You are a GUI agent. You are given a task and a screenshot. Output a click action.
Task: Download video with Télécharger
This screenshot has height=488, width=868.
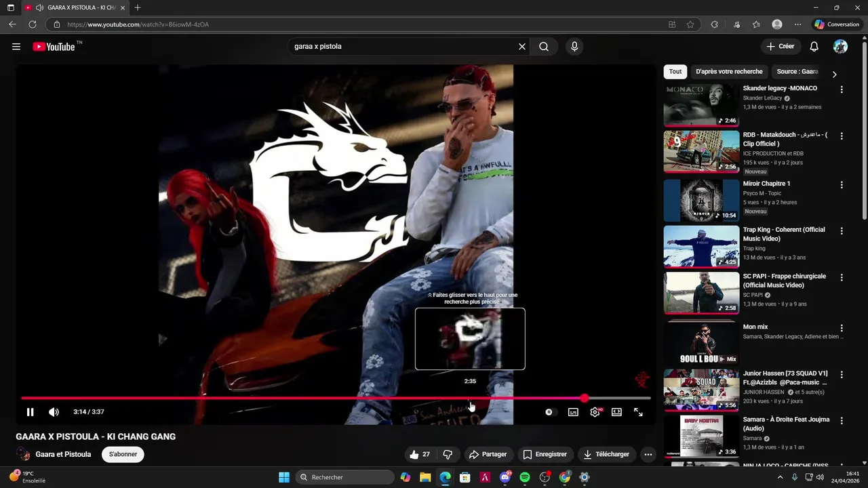(606, 454)
